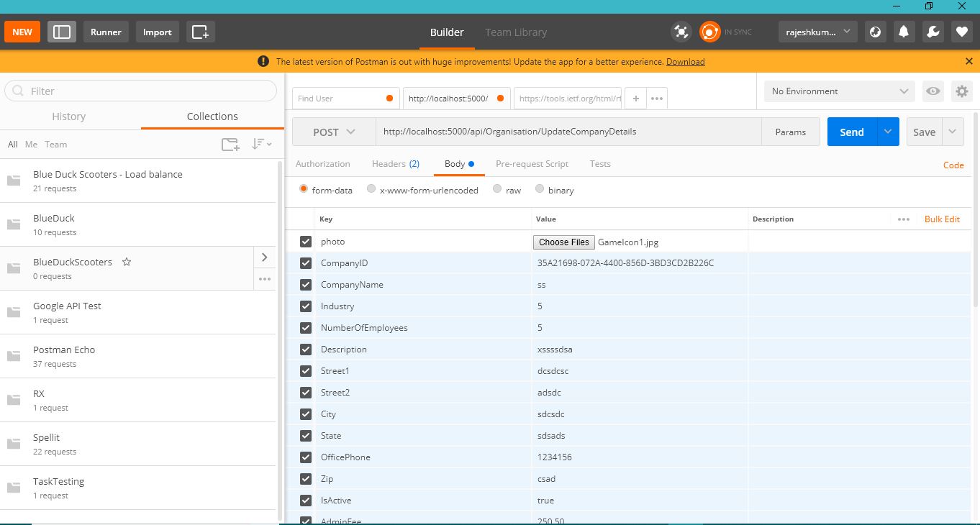
Task: Click the collections Filter search field
Action: [141, 91]
